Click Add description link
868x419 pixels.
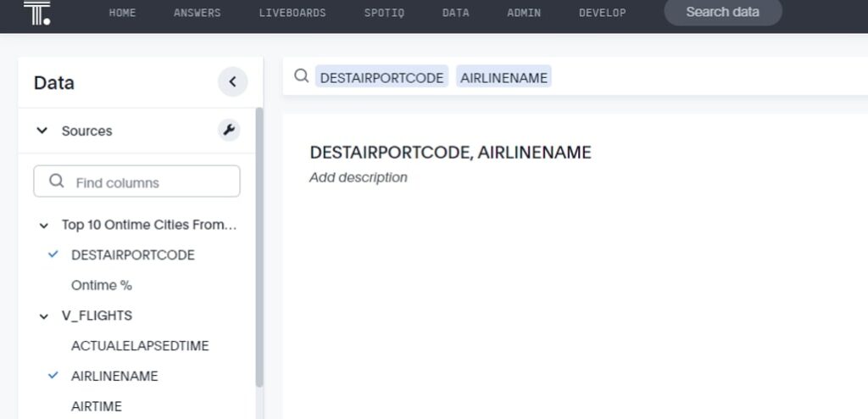click(x=359, y=177)
